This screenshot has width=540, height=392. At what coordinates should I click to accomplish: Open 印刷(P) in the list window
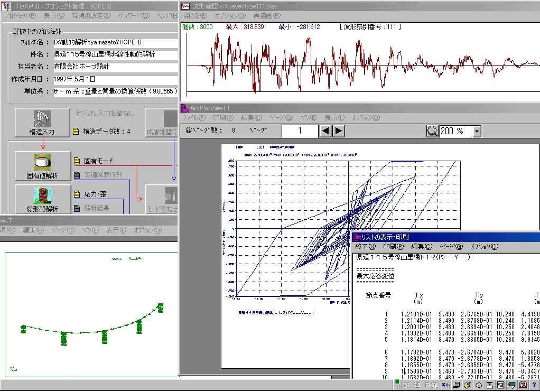393,247
